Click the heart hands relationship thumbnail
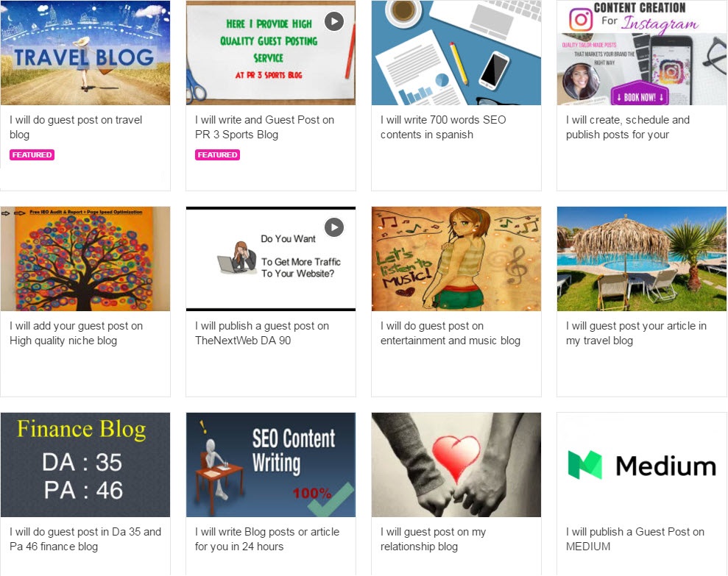Viewport: 728px width, 576px height. click(x=456, y=465)
